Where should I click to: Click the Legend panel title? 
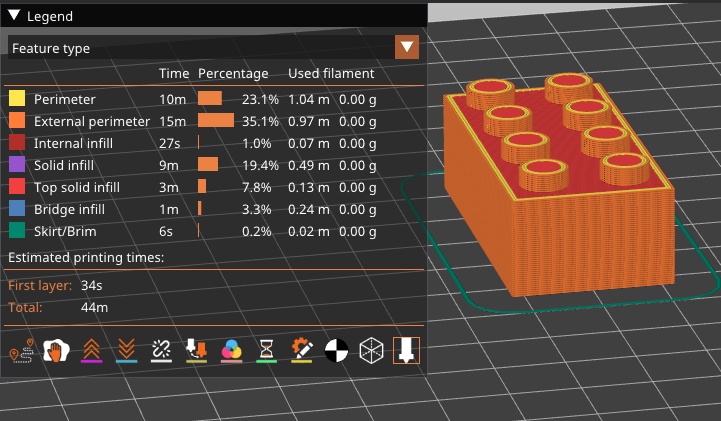(50, 17)
